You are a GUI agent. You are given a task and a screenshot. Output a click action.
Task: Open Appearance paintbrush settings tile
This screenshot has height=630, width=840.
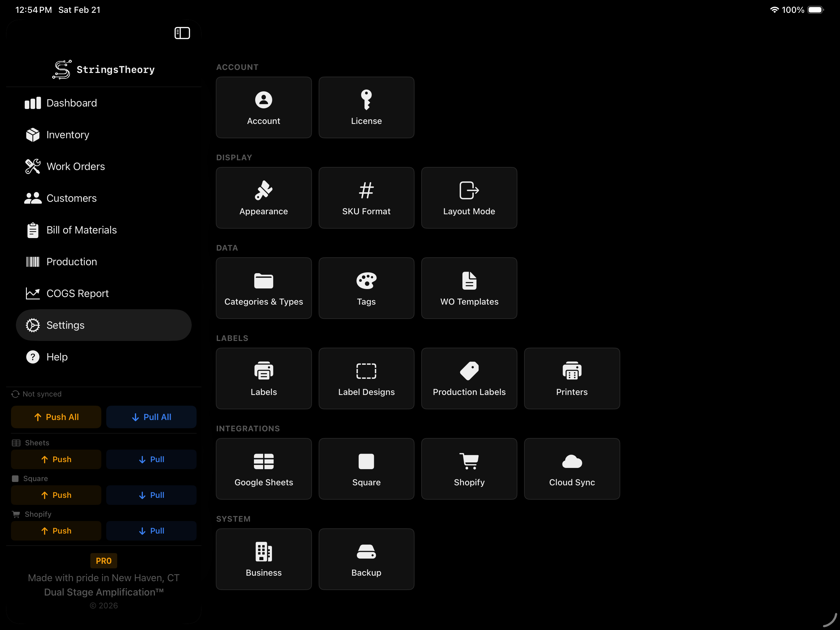click(x=263, y=198)
